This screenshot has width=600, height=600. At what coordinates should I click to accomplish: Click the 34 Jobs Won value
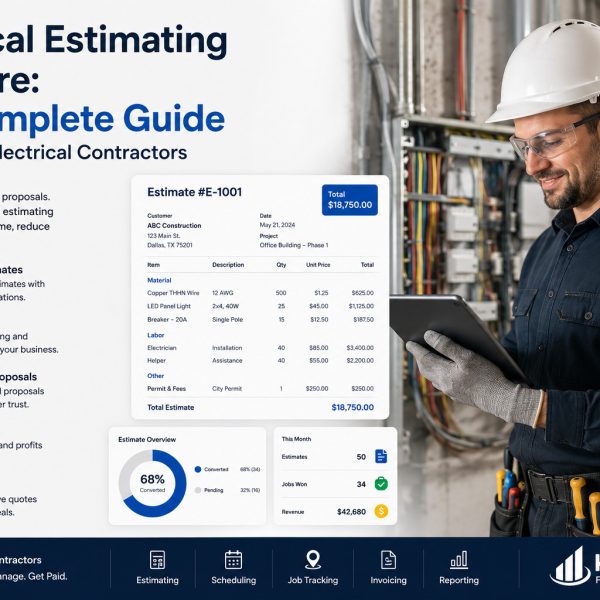(361, 484)
